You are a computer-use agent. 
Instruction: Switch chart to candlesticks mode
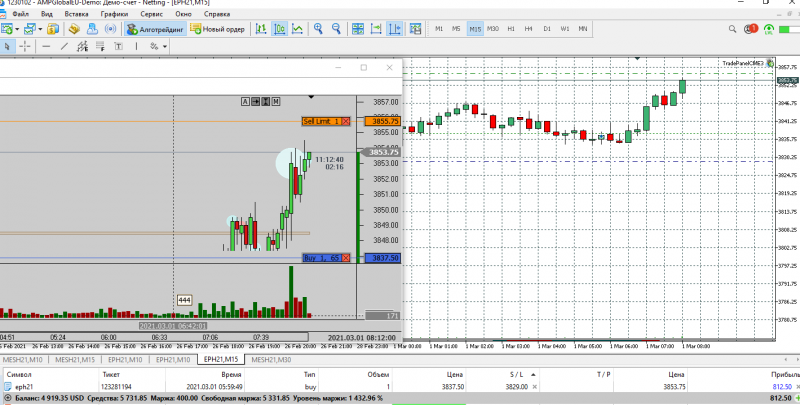[279, 29]
